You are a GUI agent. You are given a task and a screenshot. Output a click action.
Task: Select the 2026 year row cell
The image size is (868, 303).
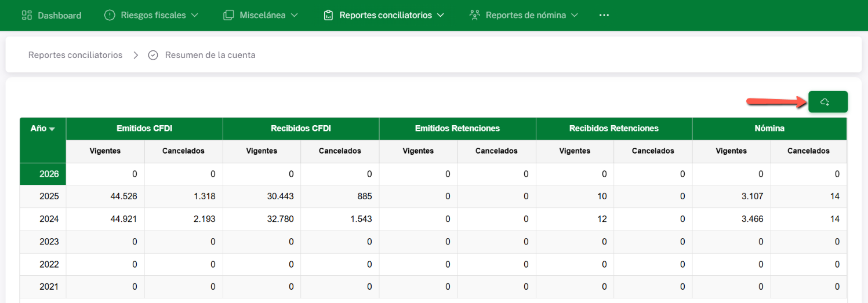pos(43,174)
